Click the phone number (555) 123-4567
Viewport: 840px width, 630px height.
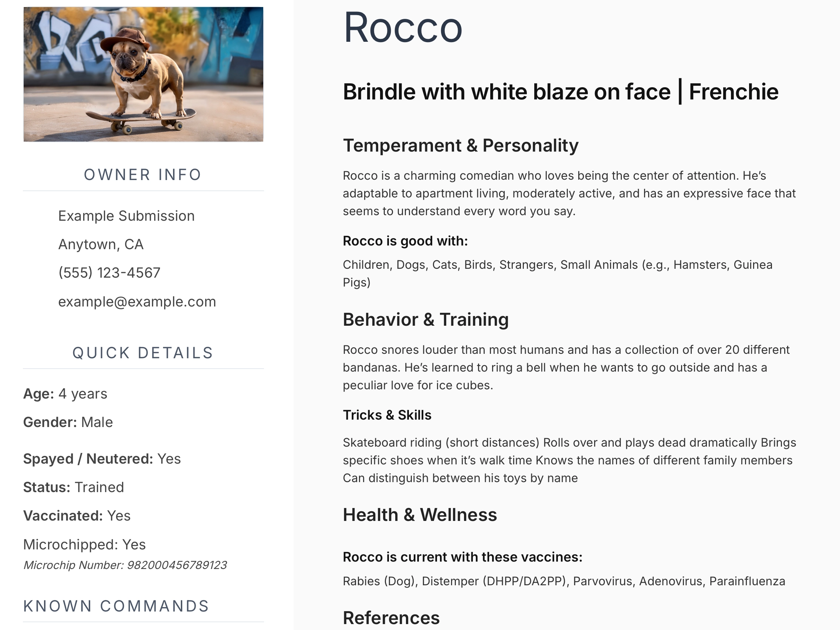[x=109, y=272]
